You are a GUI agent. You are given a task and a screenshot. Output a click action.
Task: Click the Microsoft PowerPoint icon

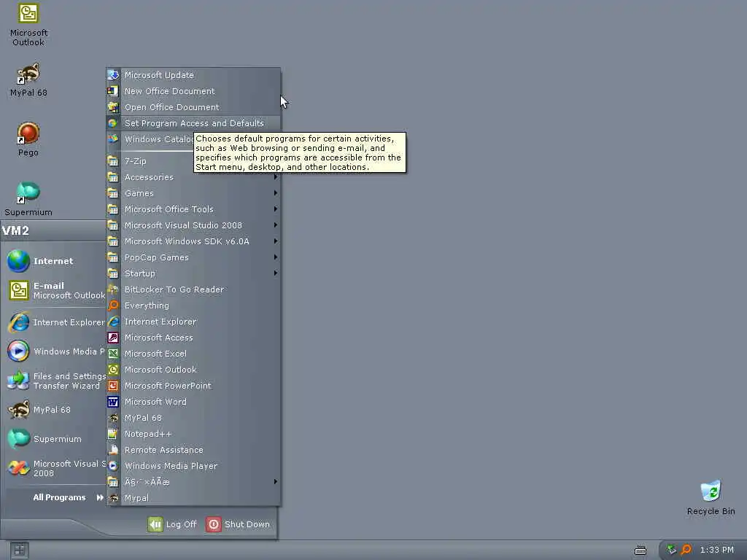pyautogui.click(x=113, y=386)
